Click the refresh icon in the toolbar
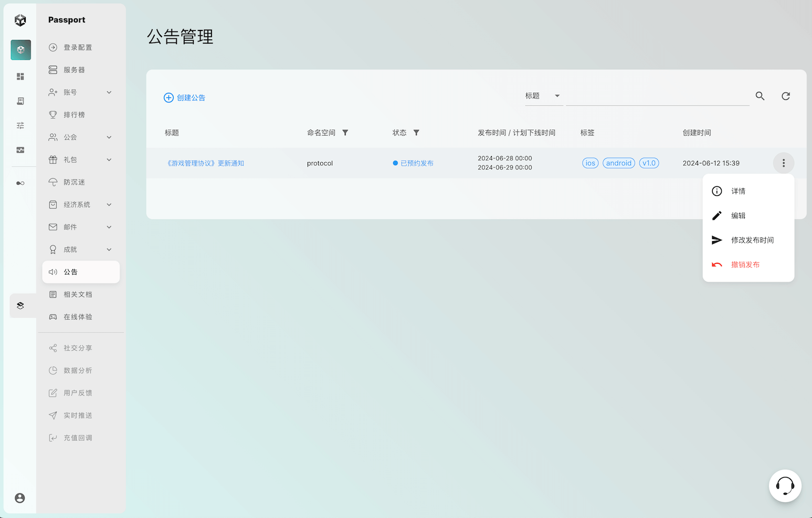Screen dimensions: 812x518 [x=785, y=96]
